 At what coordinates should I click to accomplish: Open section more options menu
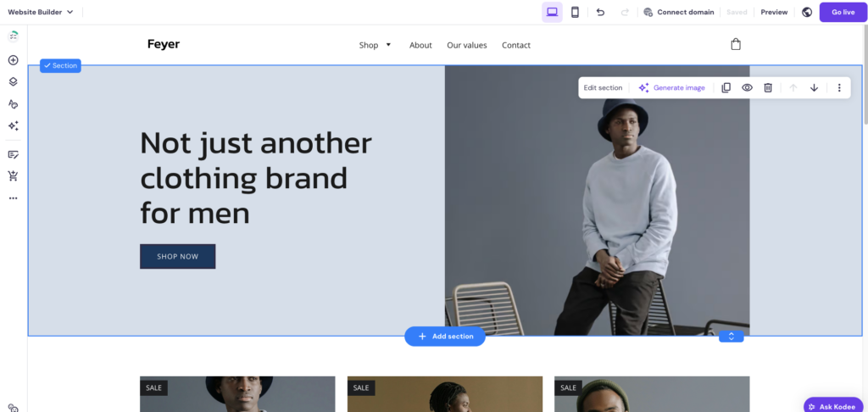[839, 87]
